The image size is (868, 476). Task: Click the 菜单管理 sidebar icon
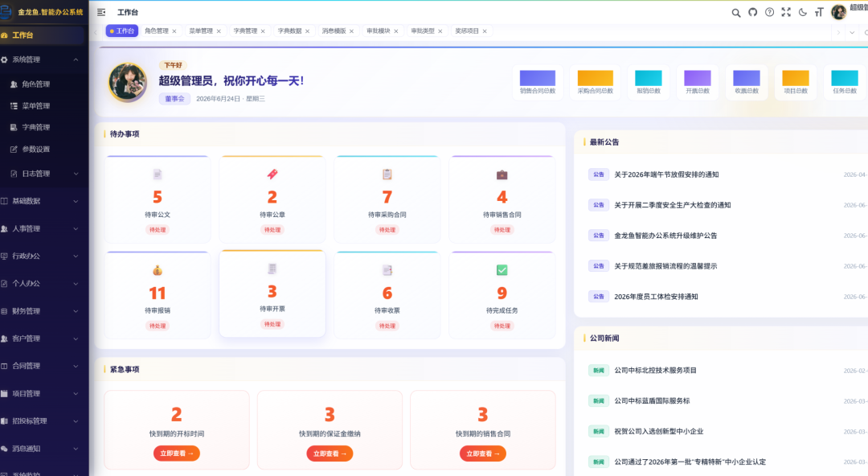pos(14,106)
